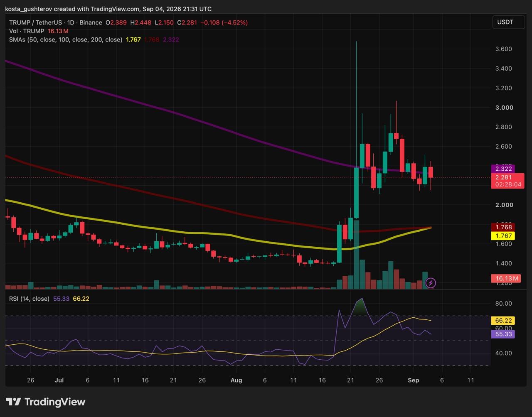Click the 40.00 RSI scale label
The image size is (532, 417).
[504, 353]
